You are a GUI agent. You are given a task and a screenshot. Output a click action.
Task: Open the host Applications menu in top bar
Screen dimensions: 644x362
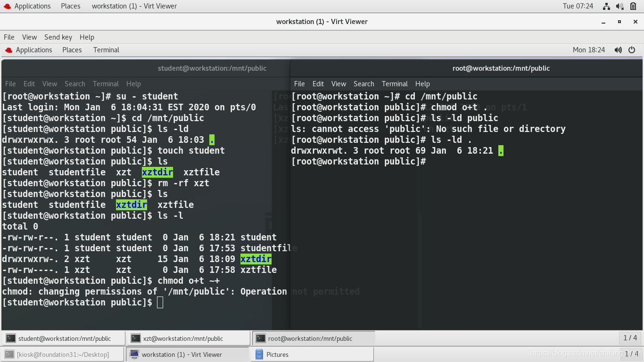[33, 6]
